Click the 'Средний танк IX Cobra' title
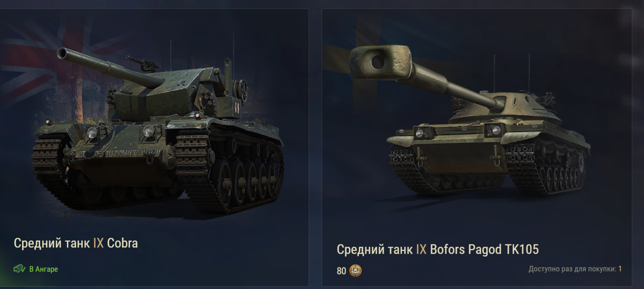This screenshot has width=644, height=289. 76,243
